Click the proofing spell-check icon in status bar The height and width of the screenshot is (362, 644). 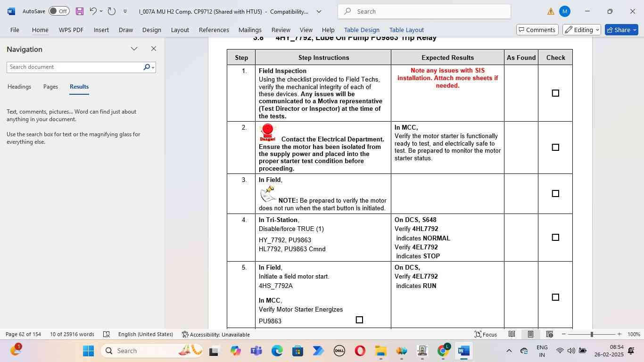point(107,334)
